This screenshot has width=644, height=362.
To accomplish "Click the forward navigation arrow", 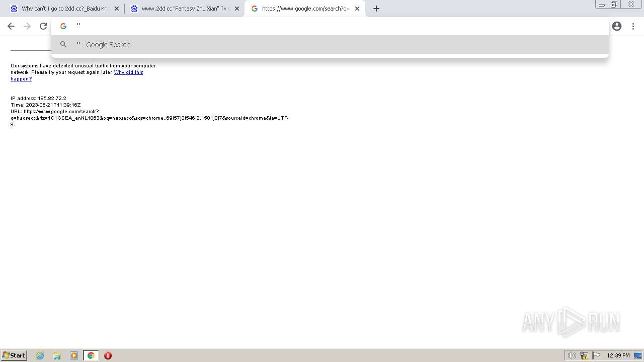I will (27, 26).
